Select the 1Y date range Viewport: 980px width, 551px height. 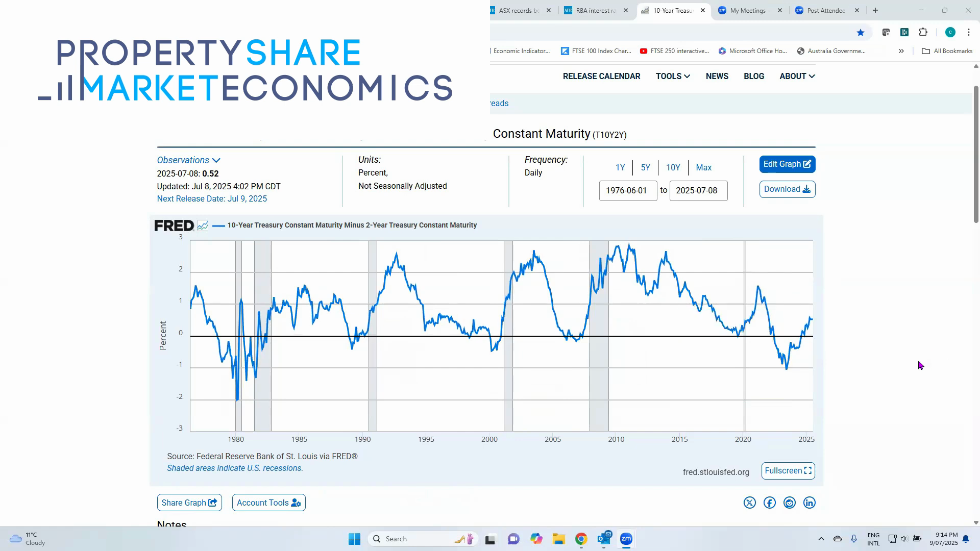pos(620,167)
